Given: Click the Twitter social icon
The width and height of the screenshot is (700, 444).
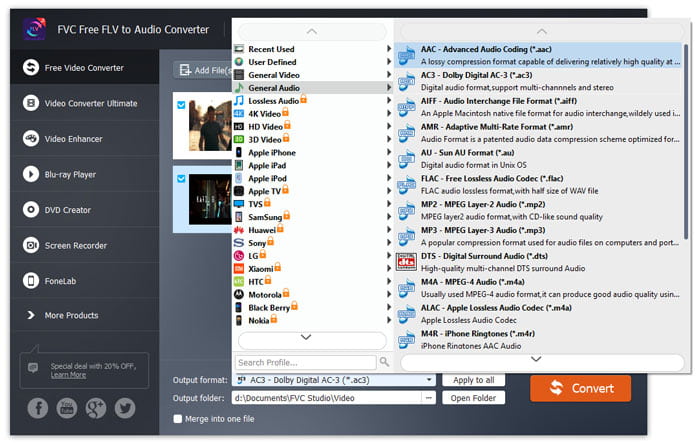Looking at the screenshot, I should 125,408.
